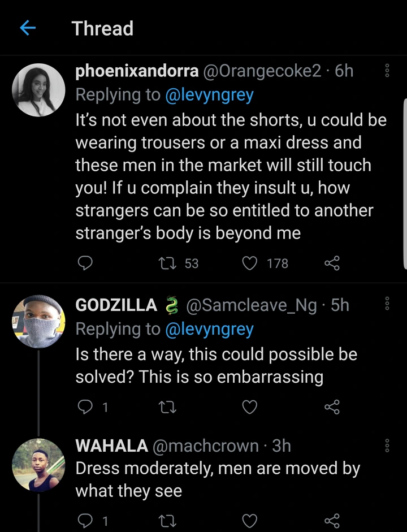
Task: Open @levyngrey link in GODZILLA's reply
Action: [209, 329]
